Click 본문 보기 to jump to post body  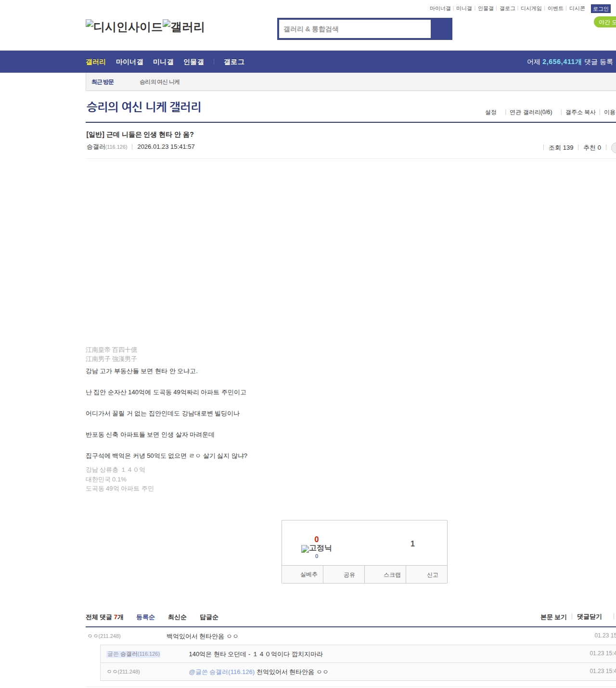point(553,617)
